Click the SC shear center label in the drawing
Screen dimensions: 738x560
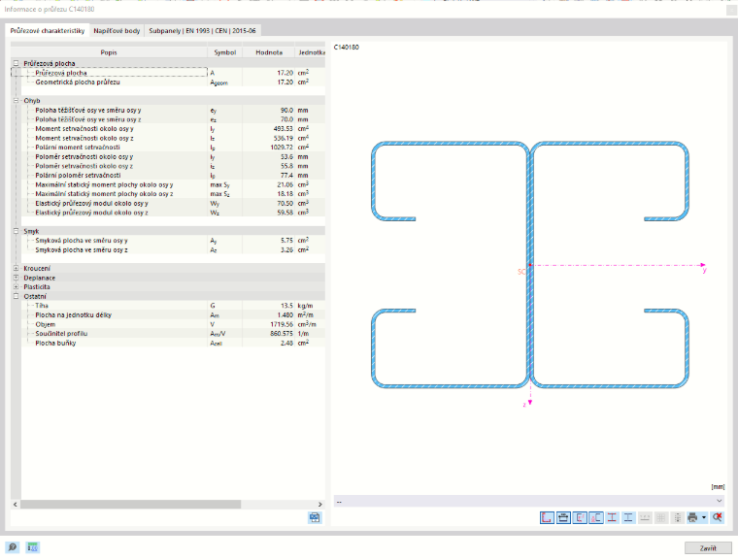coord(521,272)
